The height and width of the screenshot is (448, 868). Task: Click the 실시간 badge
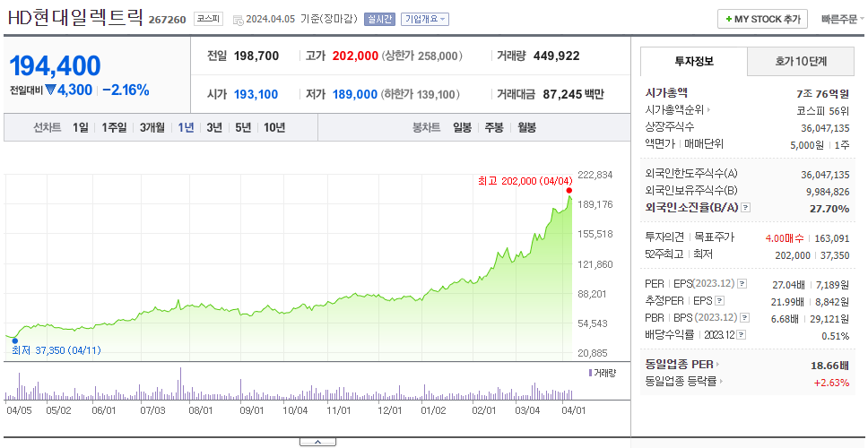379,19
